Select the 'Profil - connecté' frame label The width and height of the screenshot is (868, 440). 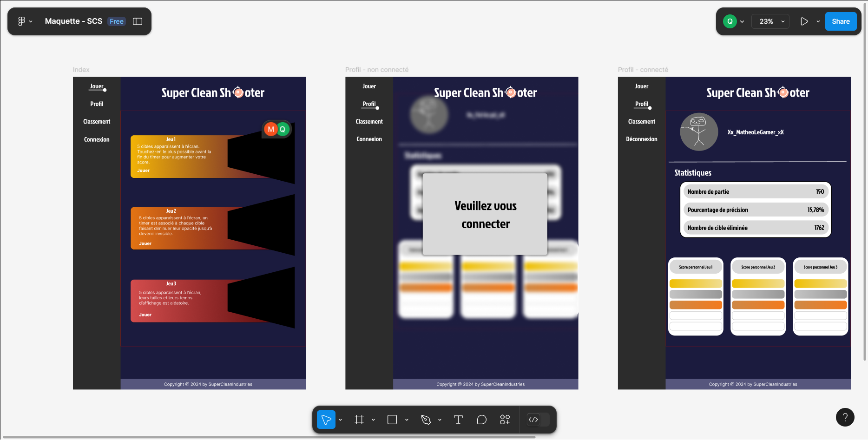643,70
